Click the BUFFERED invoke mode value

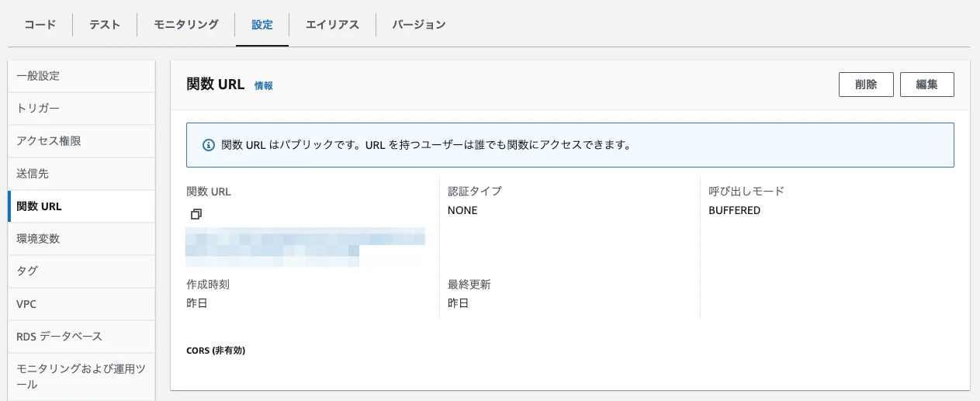pos(735,210)
